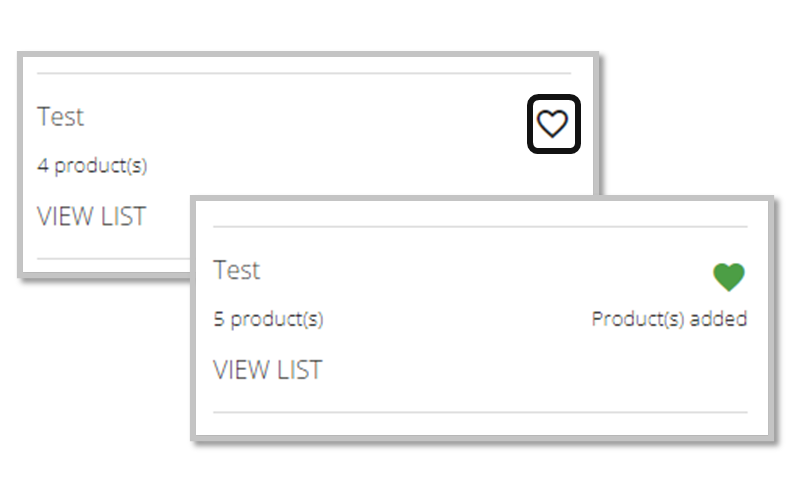Select the Test title above 5 product(s)
Screen dimensions: 800x500
[x=236, y=271]
